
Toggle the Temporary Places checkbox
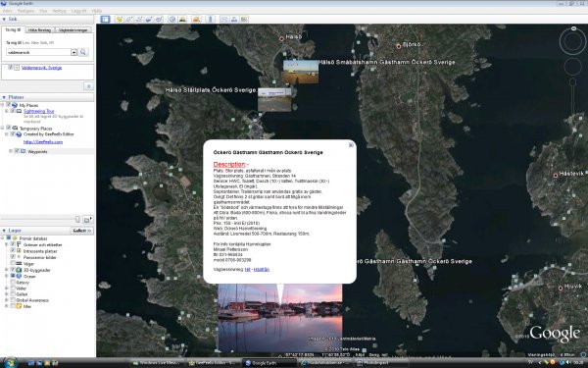coord(9,128)
